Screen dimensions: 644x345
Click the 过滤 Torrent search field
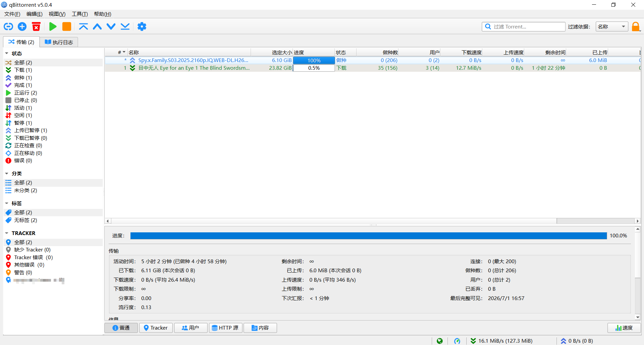[524, 26]
